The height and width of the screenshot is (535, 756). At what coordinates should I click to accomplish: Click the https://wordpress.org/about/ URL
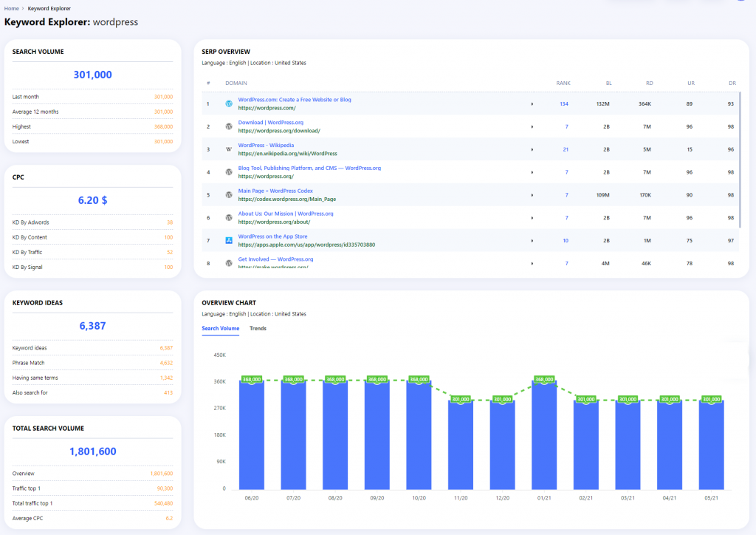tap(274, 222)
